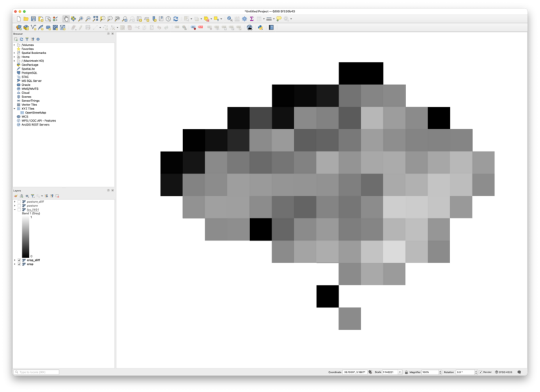This screenshot has width=540, height=392.
Task: Click the Show Map Tips icon
Action: click(x=278, y=19)
